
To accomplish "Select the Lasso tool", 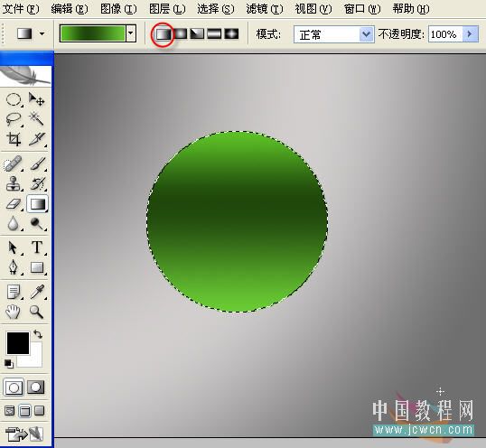I will pos(14,119).
